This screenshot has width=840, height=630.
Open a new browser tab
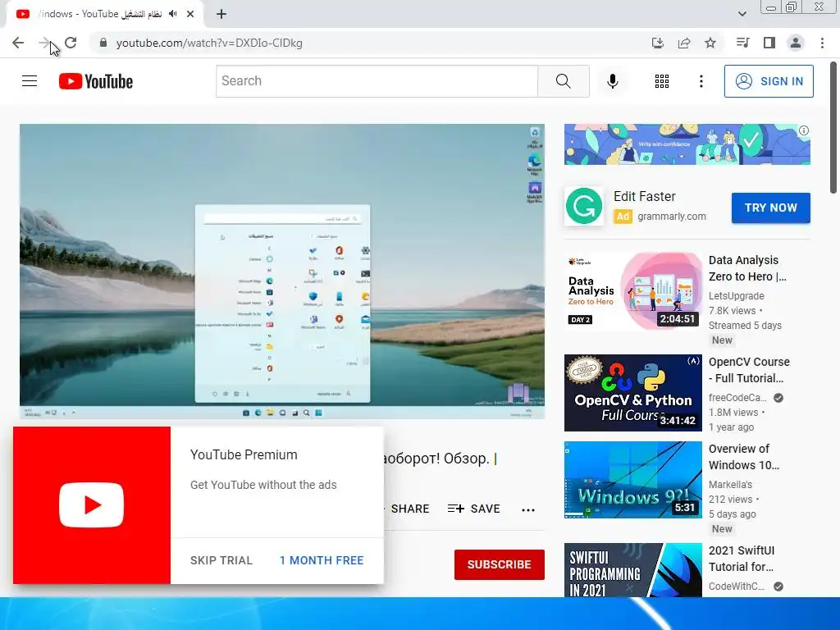coord(221,14)
